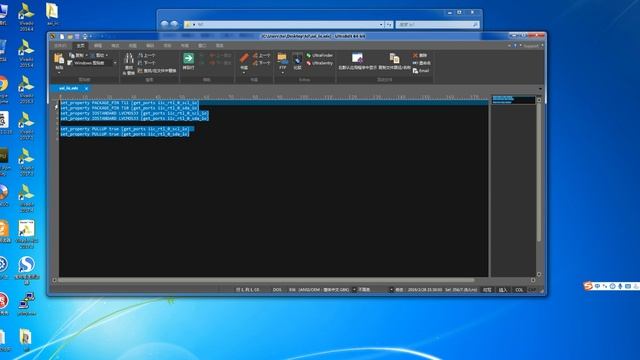640x360 pixels.
Task: Open the Vivado 2015.4 desktop shortcut
Action: click(x=26, y=53)
